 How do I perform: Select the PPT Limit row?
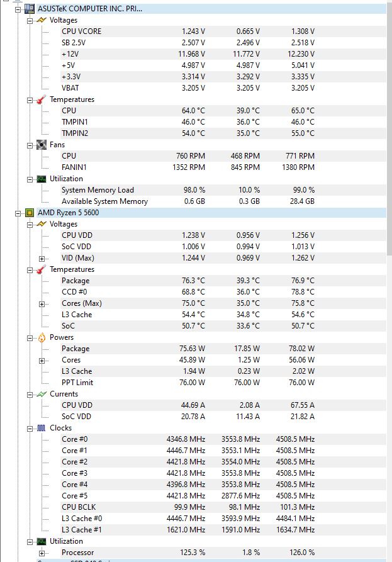pyautogui.click(x=223, y=383)
